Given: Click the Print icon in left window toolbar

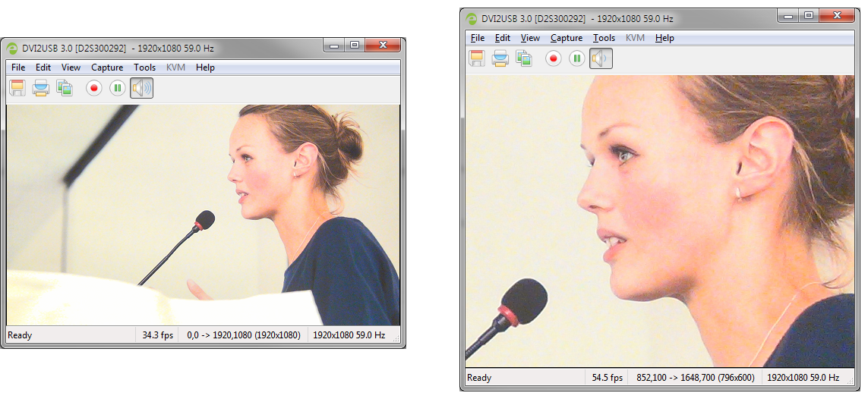Looking at the screenshot, I should pos(41,88).
